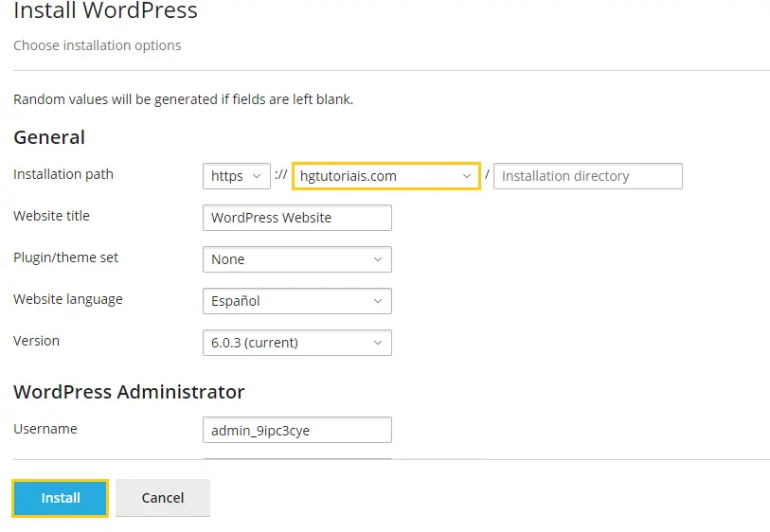The image size is (770, 532).
Task: Click the Website title input field
Action: click(x=297, y=218)
